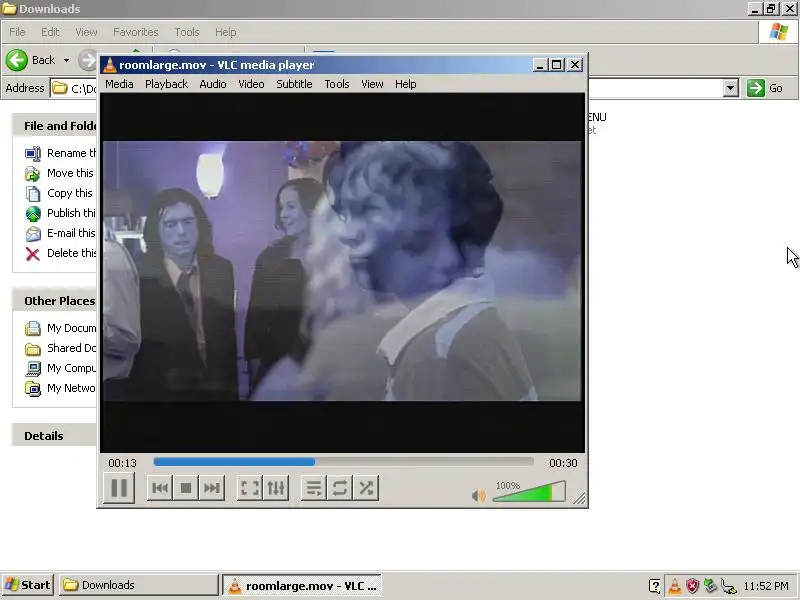This screenshot has height=600, width=800.
Task: Click the E-mail this file link
Action: click(71, 233)
